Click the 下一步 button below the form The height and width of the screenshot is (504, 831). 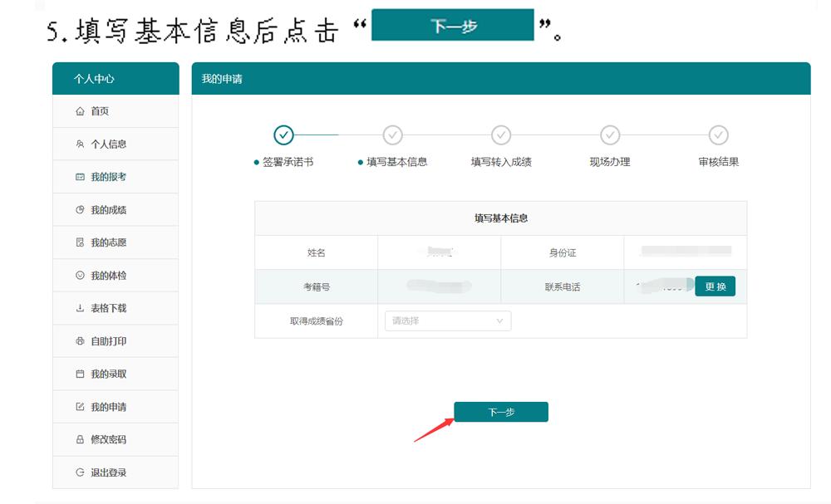click(x=501, y=412)
